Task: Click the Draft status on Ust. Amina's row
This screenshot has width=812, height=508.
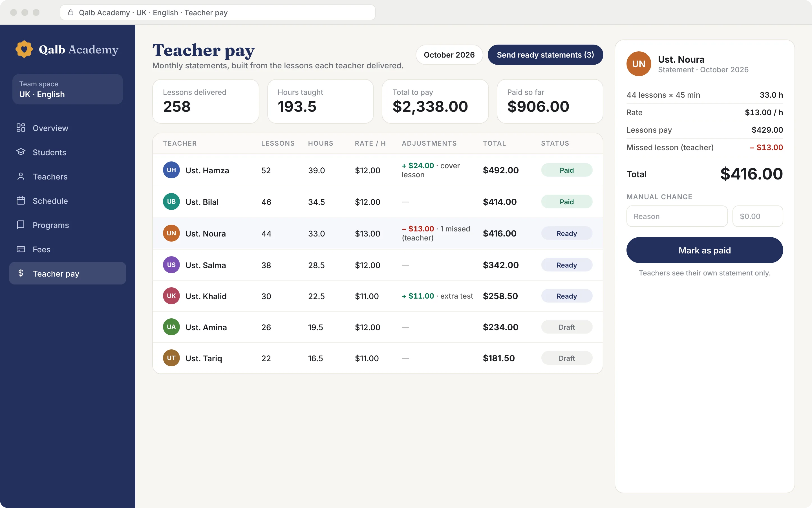Action: point(566,327)
